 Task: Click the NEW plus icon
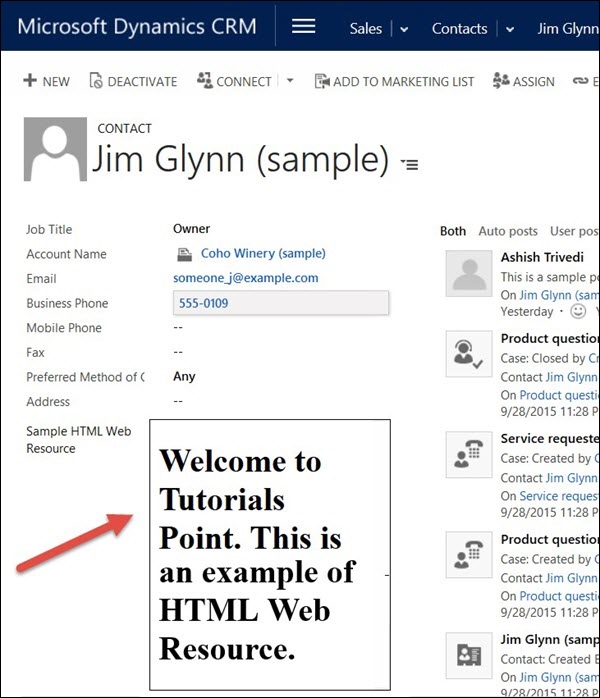coord(30,81)
